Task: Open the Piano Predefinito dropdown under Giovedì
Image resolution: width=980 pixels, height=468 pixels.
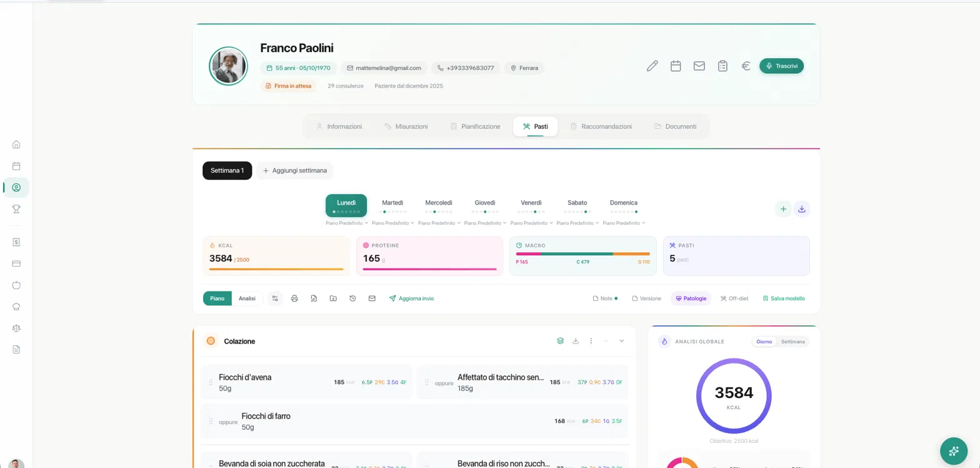Action: [485, 223]
